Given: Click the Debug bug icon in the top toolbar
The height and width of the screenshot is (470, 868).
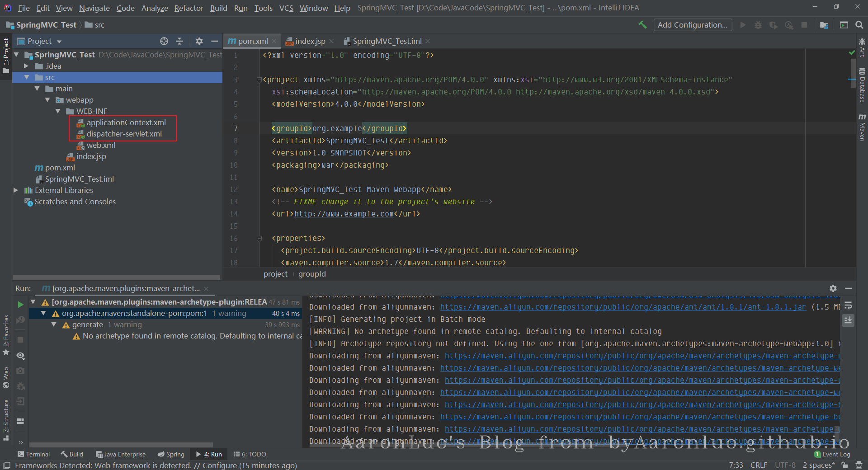Looking at the screenshot, I should 758,25.
